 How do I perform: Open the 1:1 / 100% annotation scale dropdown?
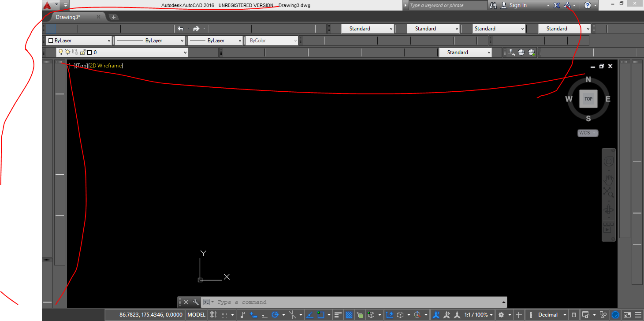coord(478,315)
